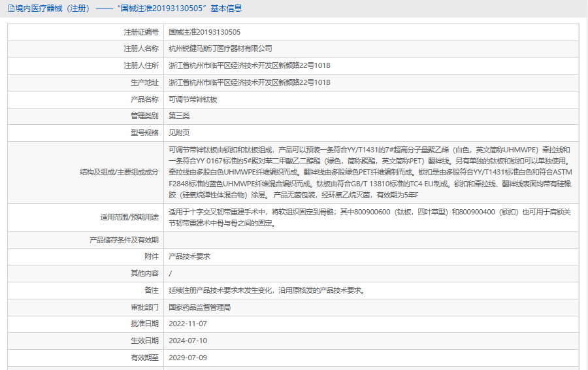
Task: Select the value 见附页
Action: tap(179, 133)
